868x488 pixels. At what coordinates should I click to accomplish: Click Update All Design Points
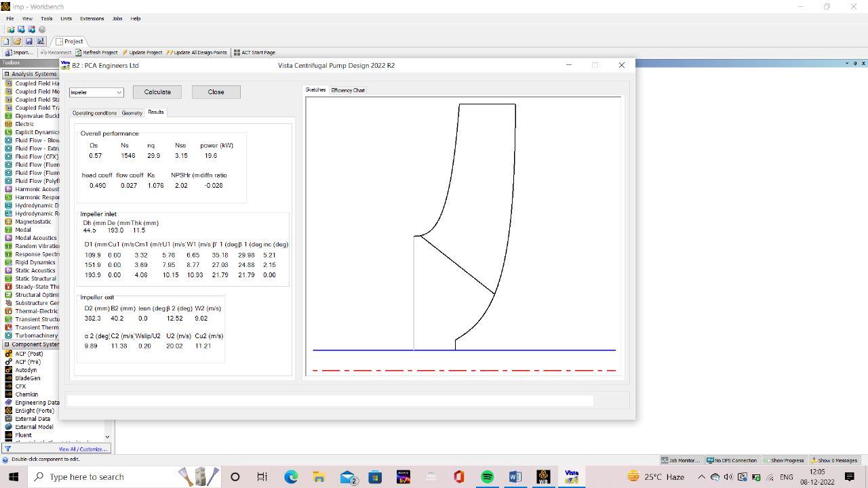(197, 52)
